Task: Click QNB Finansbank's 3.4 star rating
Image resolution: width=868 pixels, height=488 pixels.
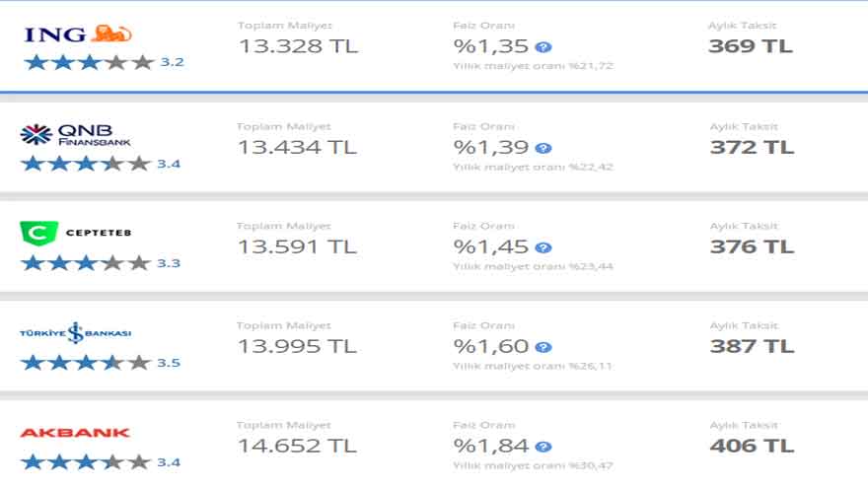Action: click(101, 164)
